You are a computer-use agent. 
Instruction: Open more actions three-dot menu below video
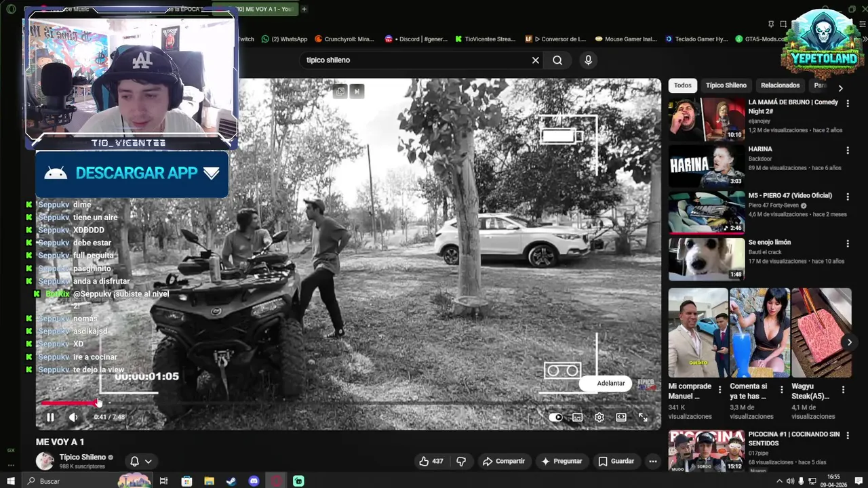coord(653,462)
